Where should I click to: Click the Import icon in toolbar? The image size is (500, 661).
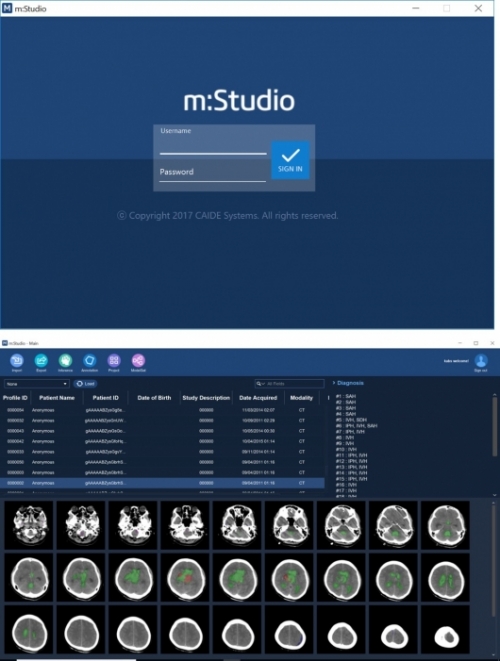point(16,360)
